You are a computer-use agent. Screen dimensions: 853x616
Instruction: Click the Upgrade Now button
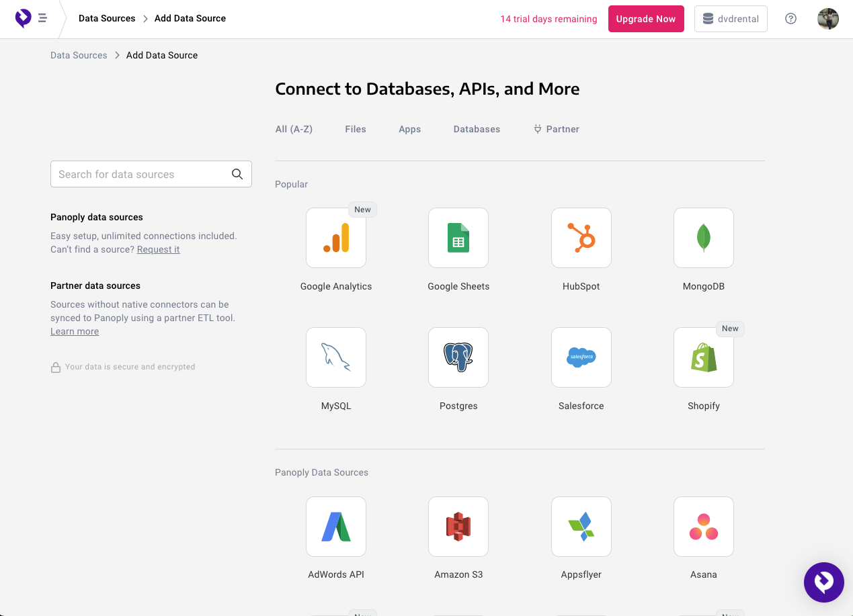[x=646, y=19]
